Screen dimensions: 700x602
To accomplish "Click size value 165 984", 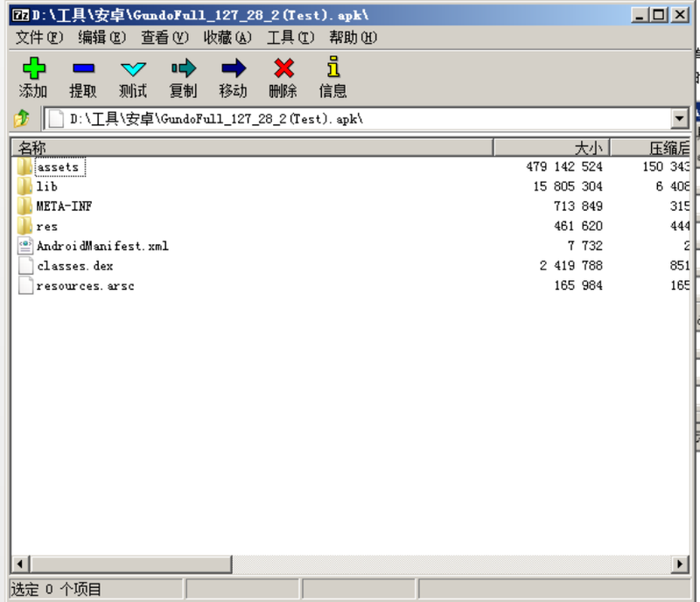I will [578, 285].
